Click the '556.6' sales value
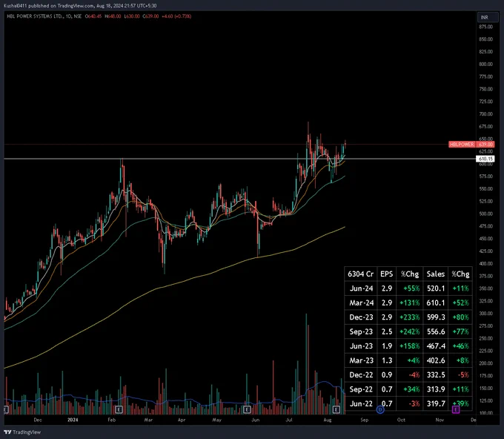 436,331
